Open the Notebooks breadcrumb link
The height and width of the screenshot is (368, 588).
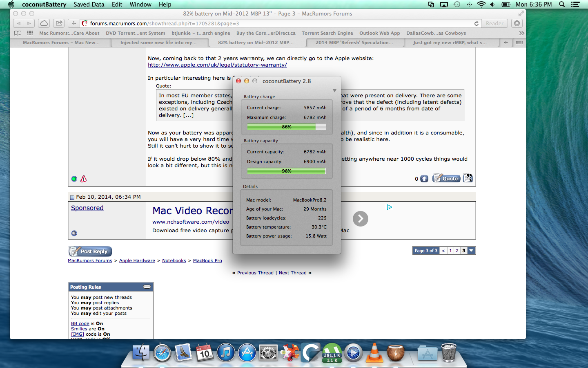point(174,260)
